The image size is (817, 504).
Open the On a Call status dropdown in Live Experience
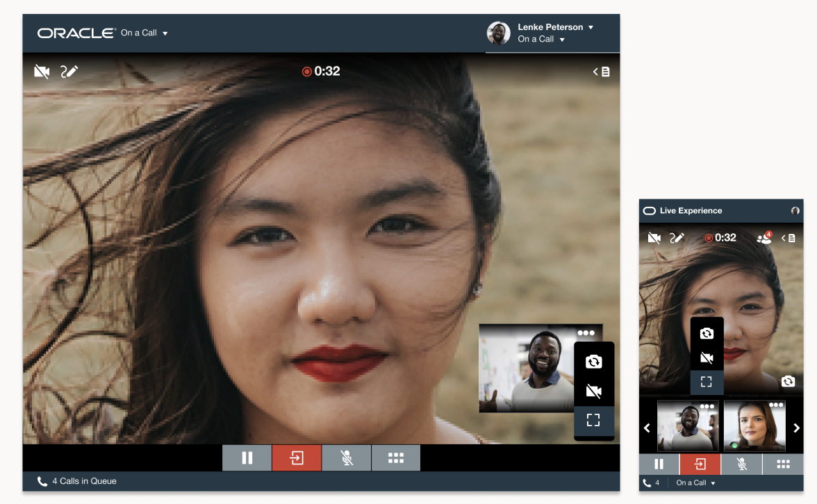coord(695,482)
